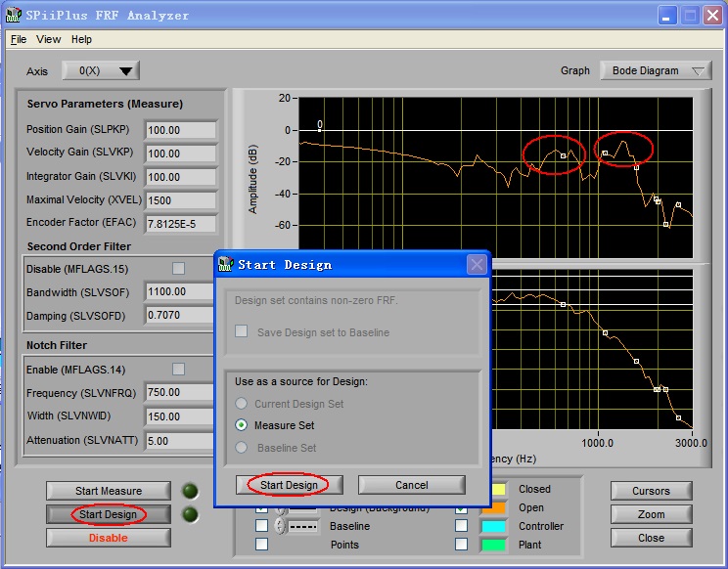Open the Axis 0(X) dropdown
Viewport: 728px width, 569px height.
point(101,71)
